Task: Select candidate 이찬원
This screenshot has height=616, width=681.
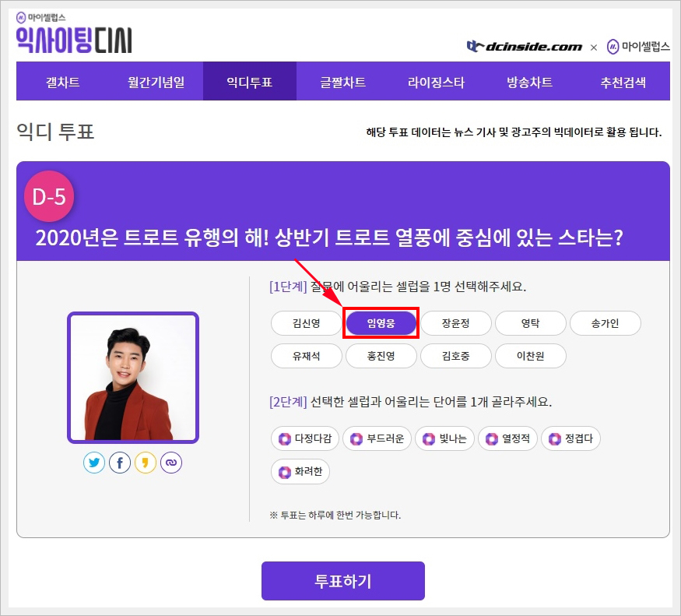Action: (x=530, y=356)
